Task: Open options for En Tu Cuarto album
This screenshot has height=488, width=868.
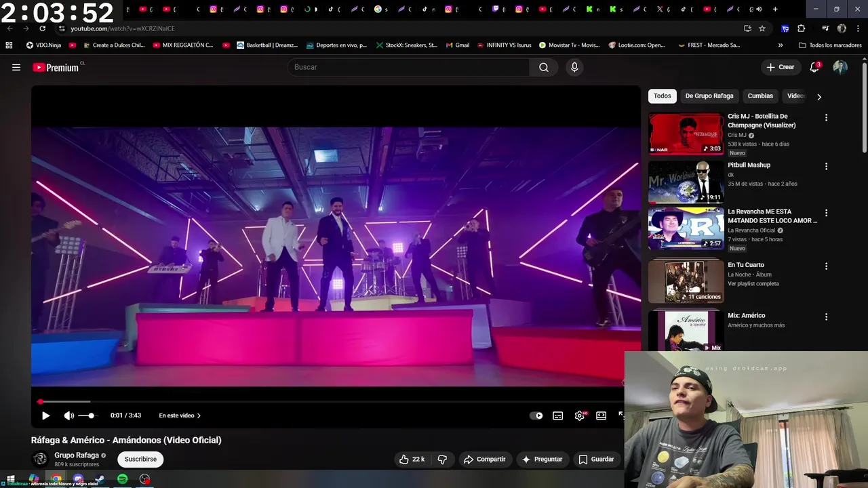Action: [x=826, y=266]
